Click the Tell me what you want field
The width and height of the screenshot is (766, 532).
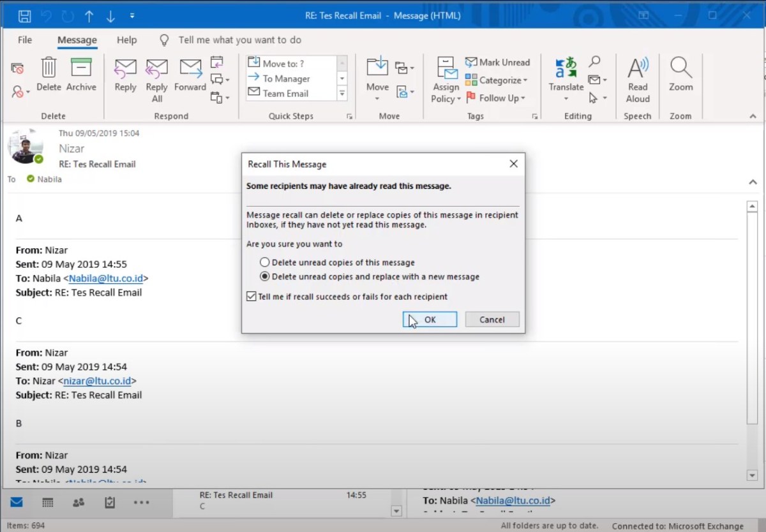[239, 40]
